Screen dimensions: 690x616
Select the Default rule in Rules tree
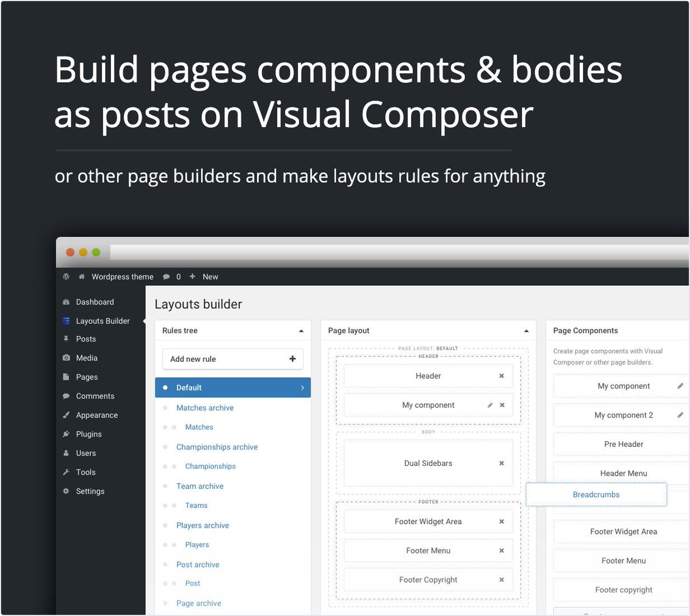(x=233, y=388)
